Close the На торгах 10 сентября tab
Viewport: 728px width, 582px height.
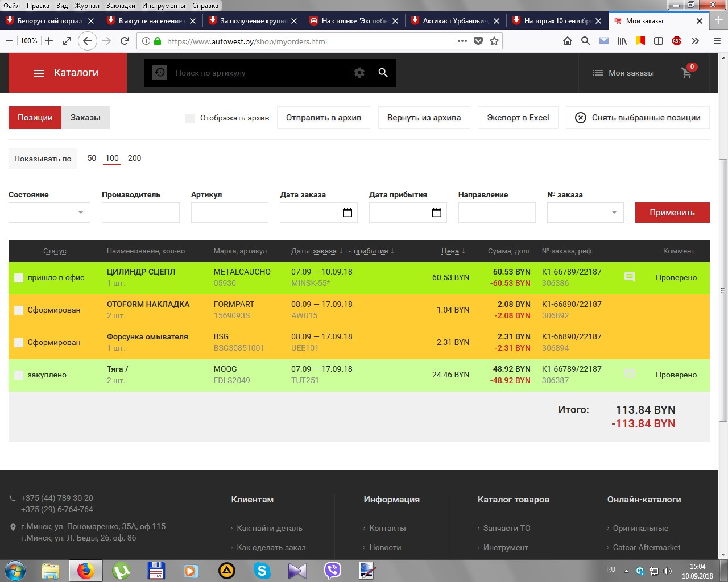(x=598, y=21)
